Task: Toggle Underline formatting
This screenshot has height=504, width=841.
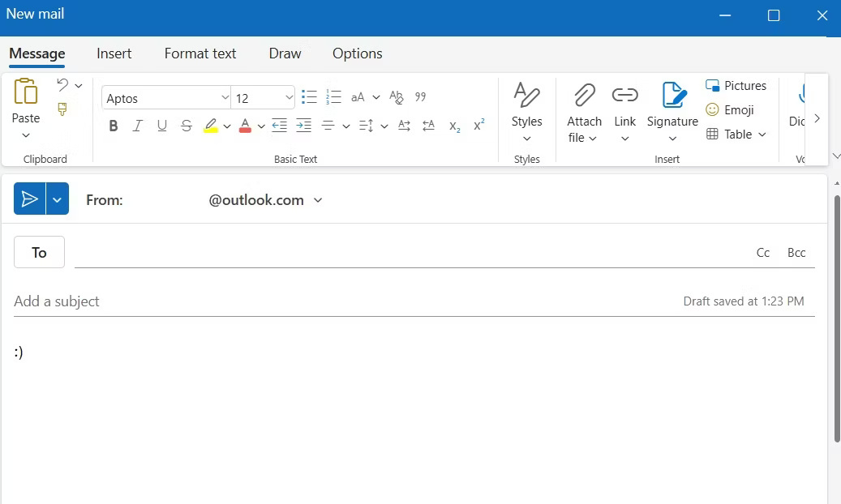Action: (x=162, y=126)
